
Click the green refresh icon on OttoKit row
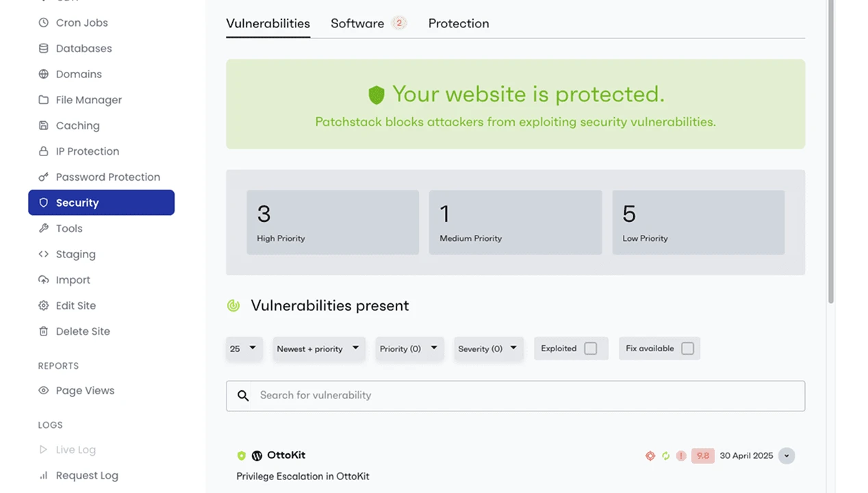point(665,456)
